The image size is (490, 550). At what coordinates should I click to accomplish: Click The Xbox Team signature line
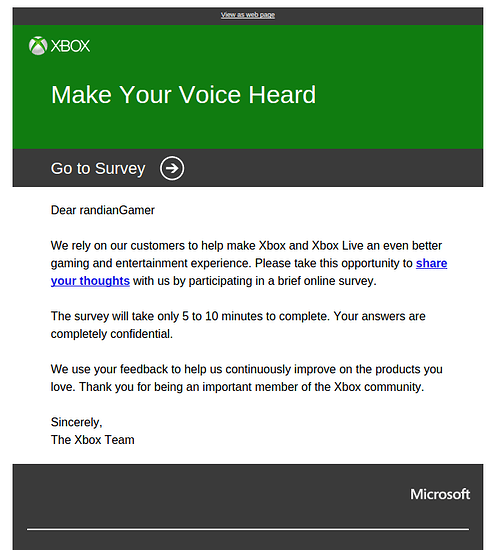(x=93, y=440)
